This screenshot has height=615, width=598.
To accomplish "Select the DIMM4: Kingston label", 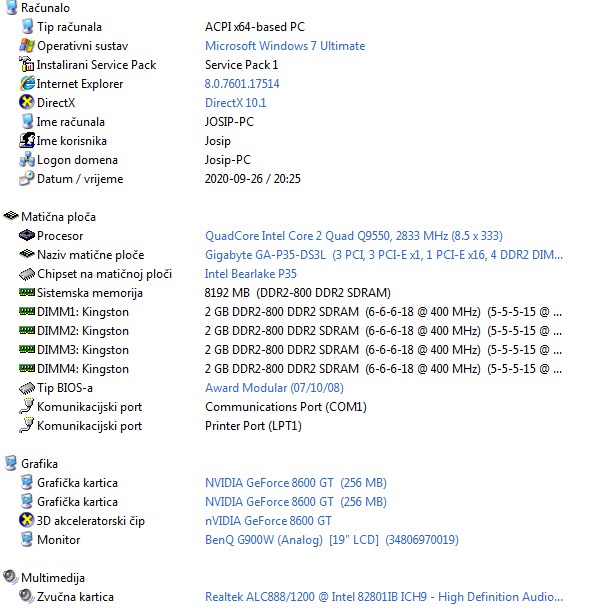I will click(83, 369).
